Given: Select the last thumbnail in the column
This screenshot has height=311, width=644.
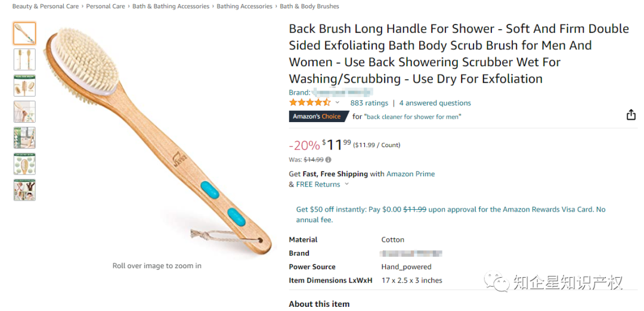Looking at the screenshot, I should pos(24,189).
